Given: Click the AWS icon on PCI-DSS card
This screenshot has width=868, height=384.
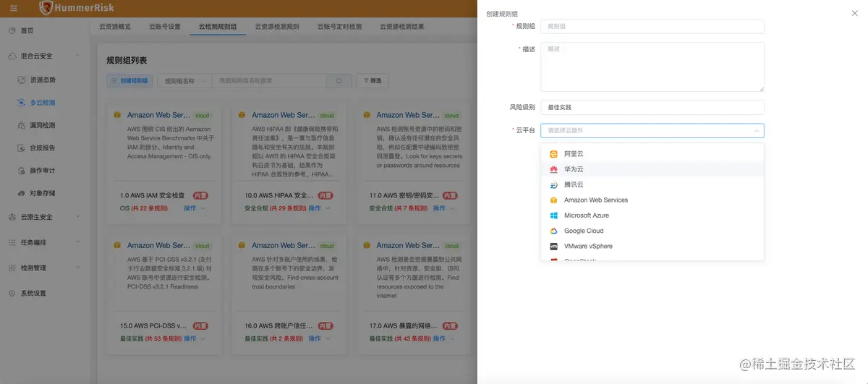Looking at the screenshot, I should pyautogui.click(x=117, y=245).
